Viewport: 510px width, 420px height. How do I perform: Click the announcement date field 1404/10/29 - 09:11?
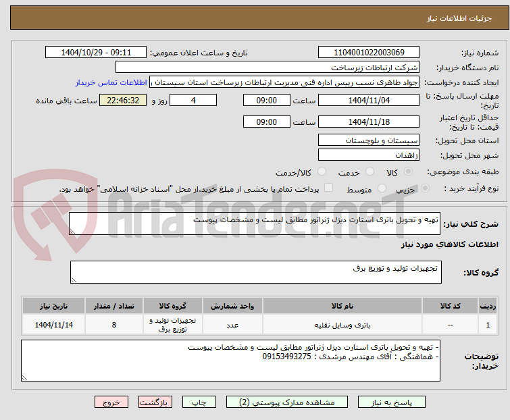pos(96,53)
